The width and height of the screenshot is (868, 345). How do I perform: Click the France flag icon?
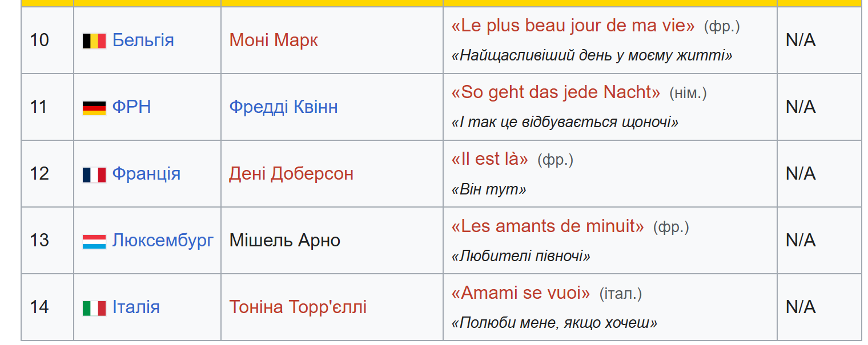click(94, 174)
